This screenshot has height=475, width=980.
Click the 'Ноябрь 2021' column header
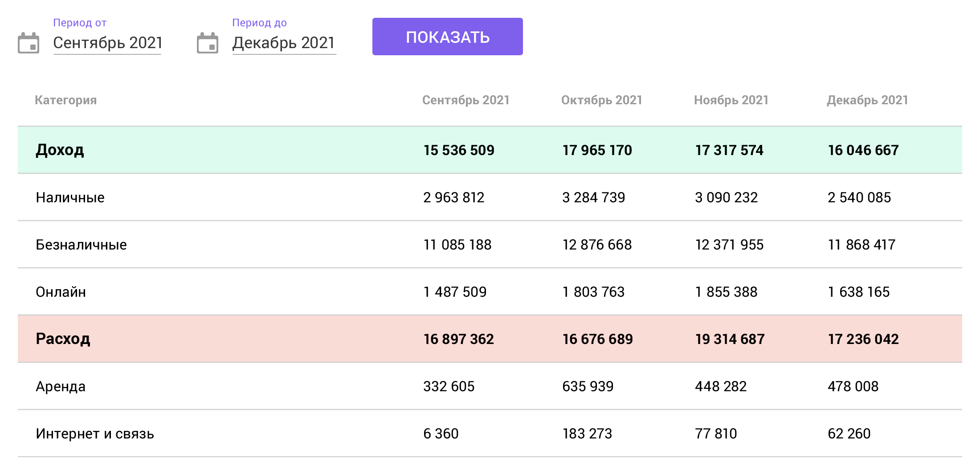pyautogui.click(x=731, y=100)
